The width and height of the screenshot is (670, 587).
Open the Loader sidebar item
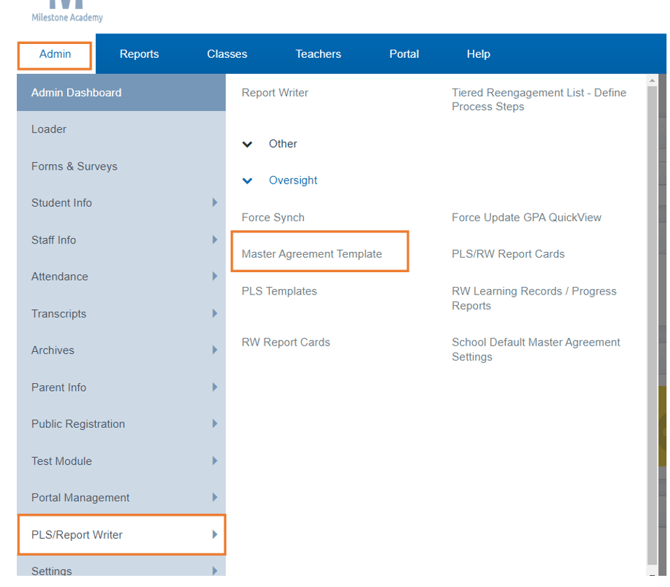pos(49,129)
